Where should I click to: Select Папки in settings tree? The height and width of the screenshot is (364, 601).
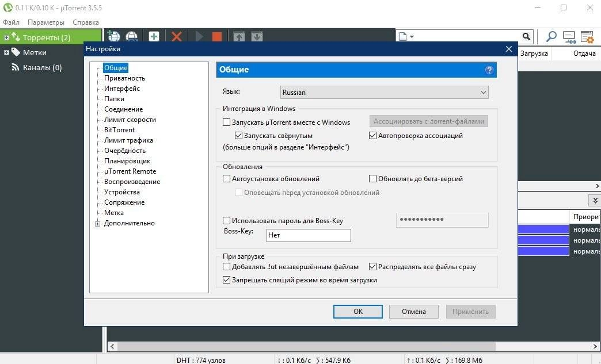coord(114,99)
